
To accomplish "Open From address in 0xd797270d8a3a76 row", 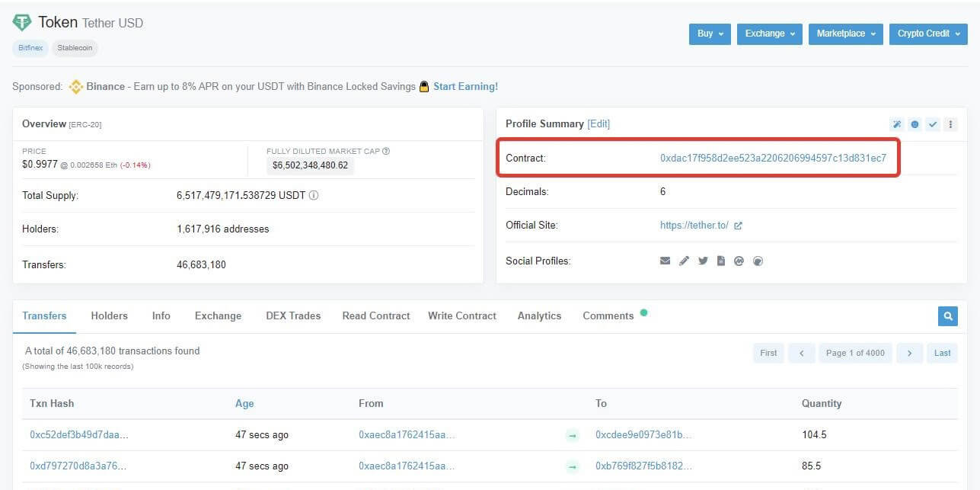I will pos(407,466).
